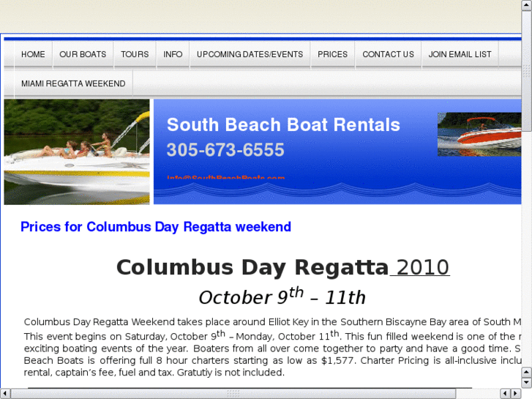Image resolution: width=532 pixels, height=399 pixels.
Task: Click the red speedboat thumbnail
Action: (x=479, y=135)
